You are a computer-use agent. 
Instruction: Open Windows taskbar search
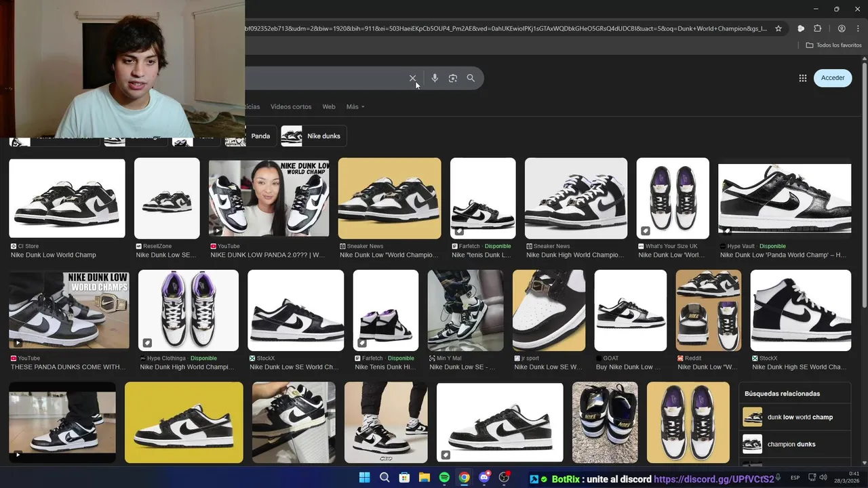(384, 478)
